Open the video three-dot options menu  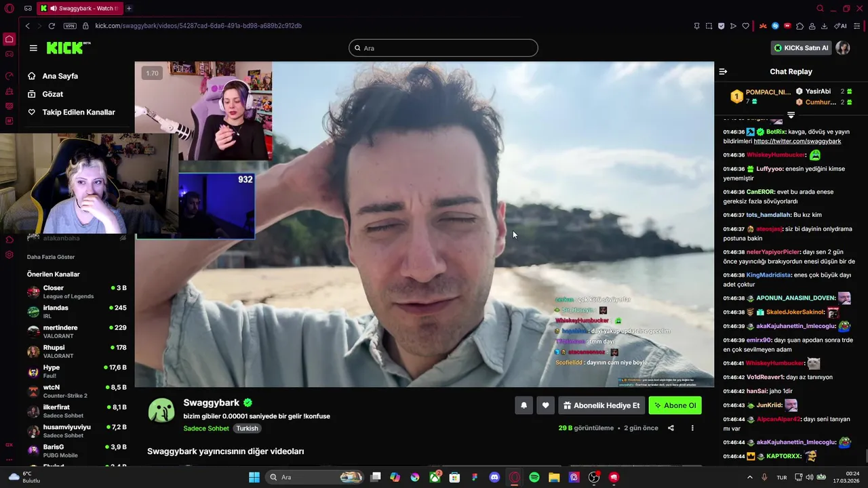692,428
